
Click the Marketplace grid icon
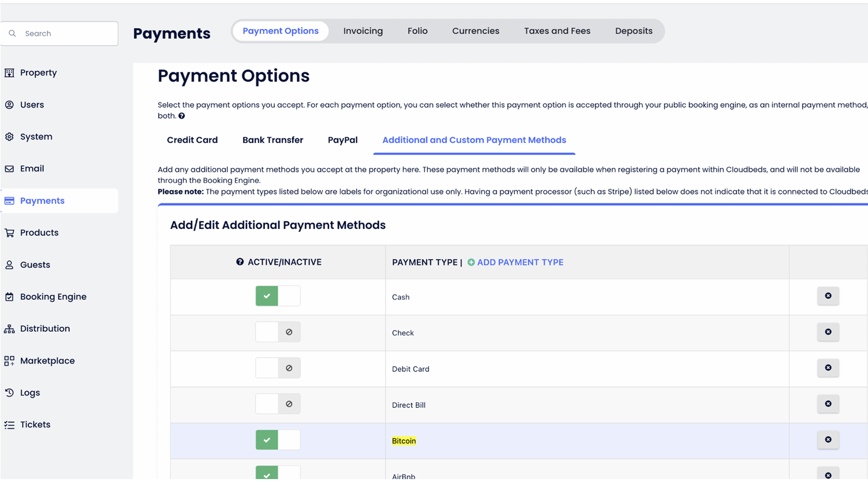coord(9,361)
